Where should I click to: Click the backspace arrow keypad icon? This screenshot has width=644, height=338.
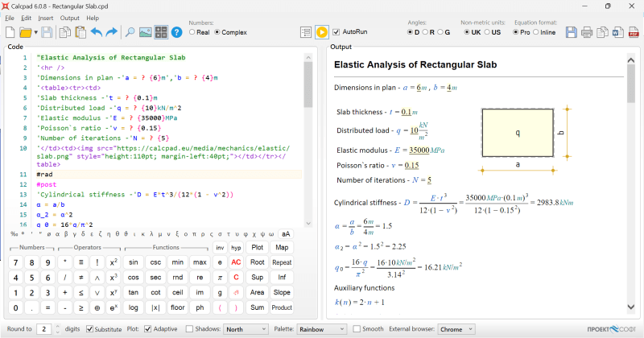point(236,292)
